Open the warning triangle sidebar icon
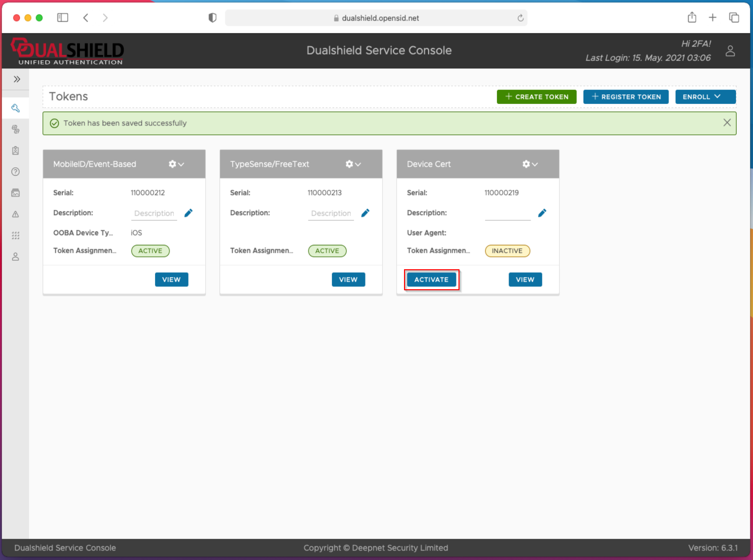This screenshot has width=753, height=560. coord(15,214)
